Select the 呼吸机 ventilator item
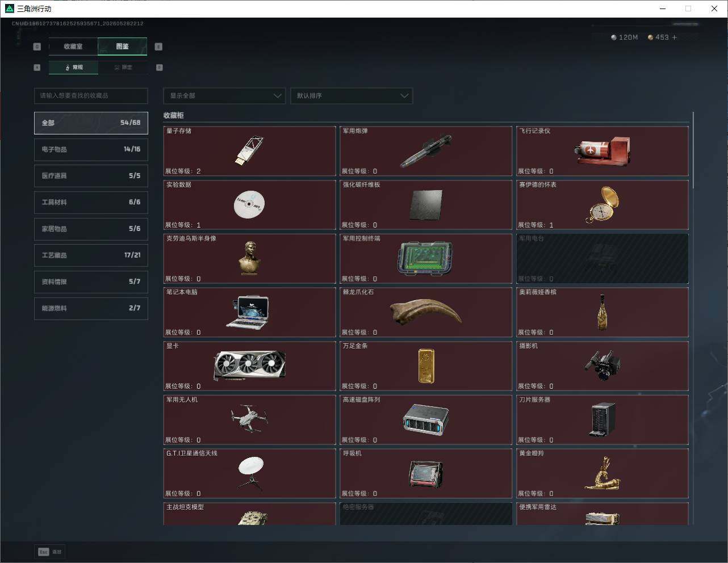This screenshot has height=563, width=728. click(426, 474)
